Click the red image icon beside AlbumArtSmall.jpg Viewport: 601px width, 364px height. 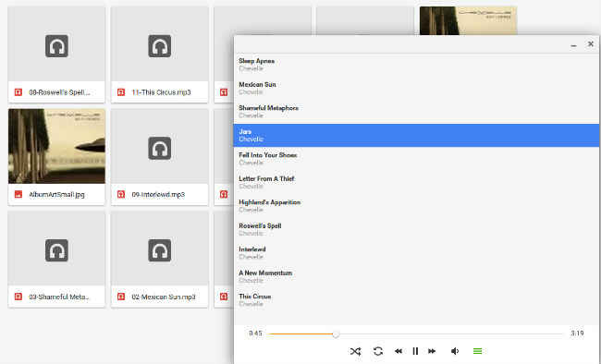(x=18, y=194)
